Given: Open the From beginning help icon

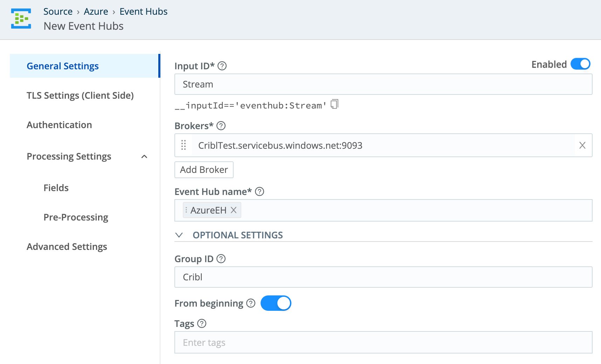Looking at the screenshot, I should pyautogui.click(x=251, y=303).
